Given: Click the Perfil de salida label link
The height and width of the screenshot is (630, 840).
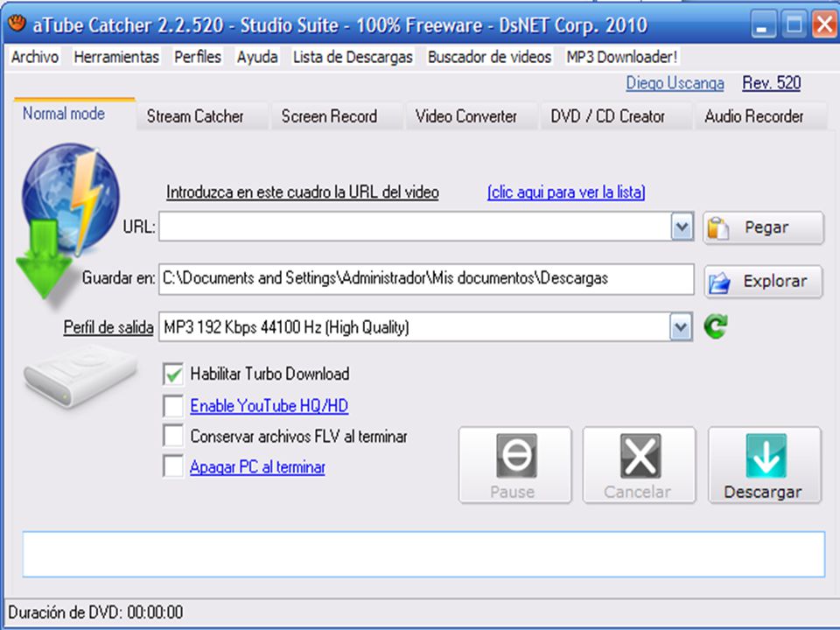Looking at the screenshot, I should tap(108, 326).
